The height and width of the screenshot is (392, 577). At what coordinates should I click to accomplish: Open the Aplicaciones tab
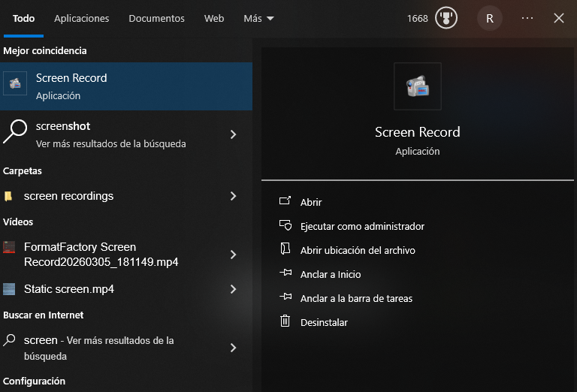coord(81,18)
